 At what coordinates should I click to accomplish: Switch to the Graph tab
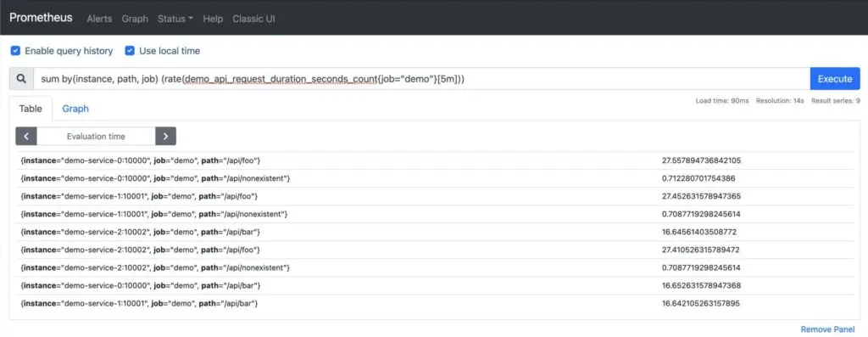pos(75,109)
